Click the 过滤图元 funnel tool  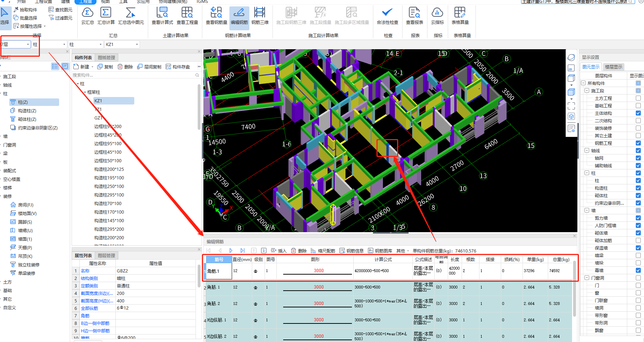pos(60,18)
